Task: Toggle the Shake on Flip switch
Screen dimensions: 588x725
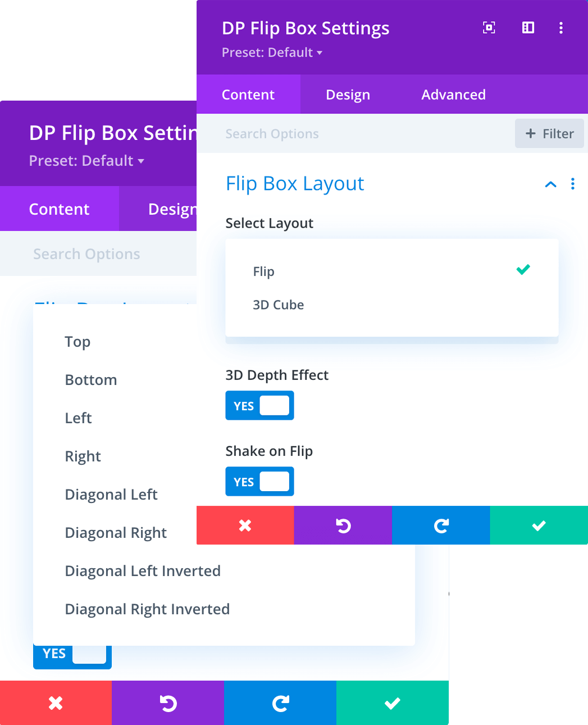Action: [x=259, y=482]
